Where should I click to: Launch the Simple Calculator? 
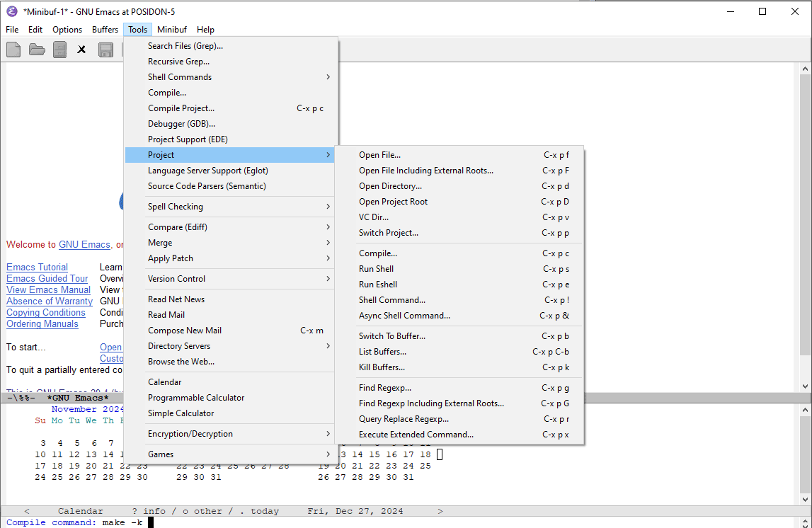pos(231,413)
